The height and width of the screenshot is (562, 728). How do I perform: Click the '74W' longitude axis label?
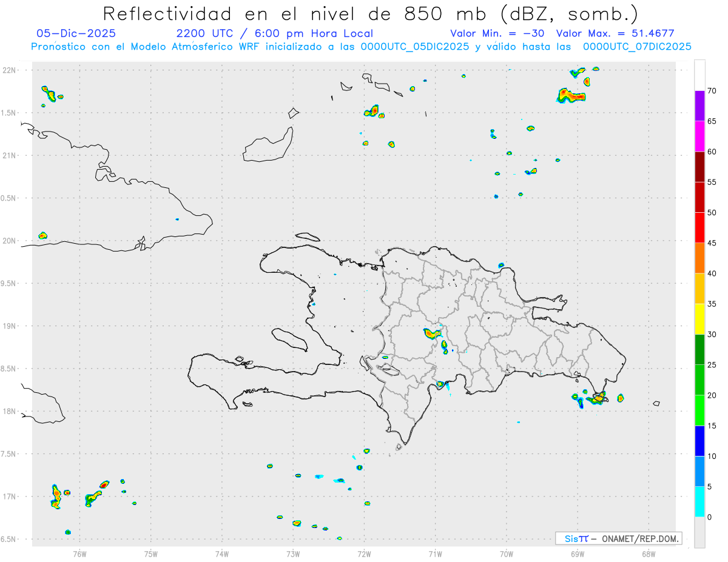pos(222,553)
